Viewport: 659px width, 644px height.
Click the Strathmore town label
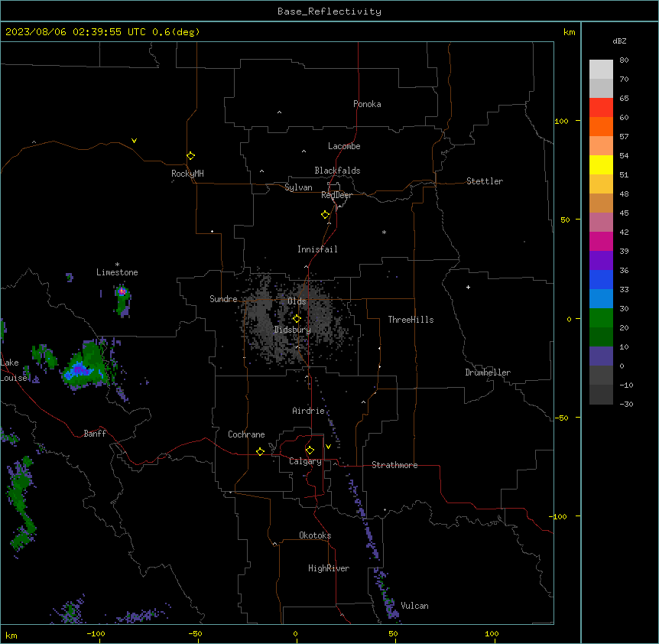coord(394,465)
